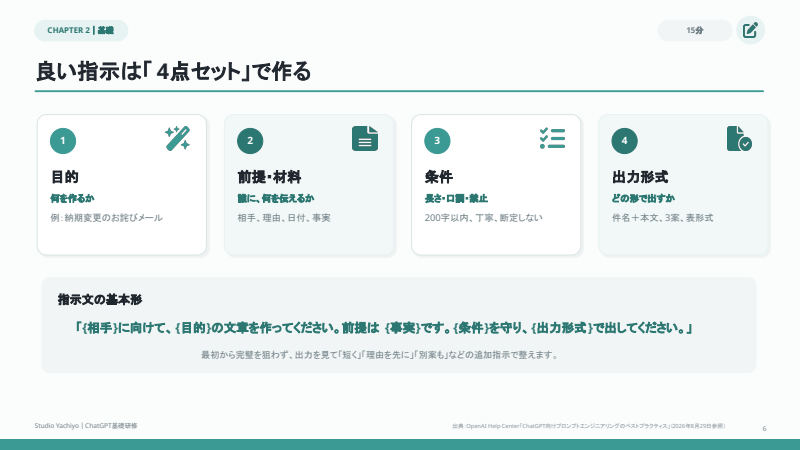Viewport: 800px width, 450px height.
Task: Click the number 3 circle badge
Action: [437, 141]
